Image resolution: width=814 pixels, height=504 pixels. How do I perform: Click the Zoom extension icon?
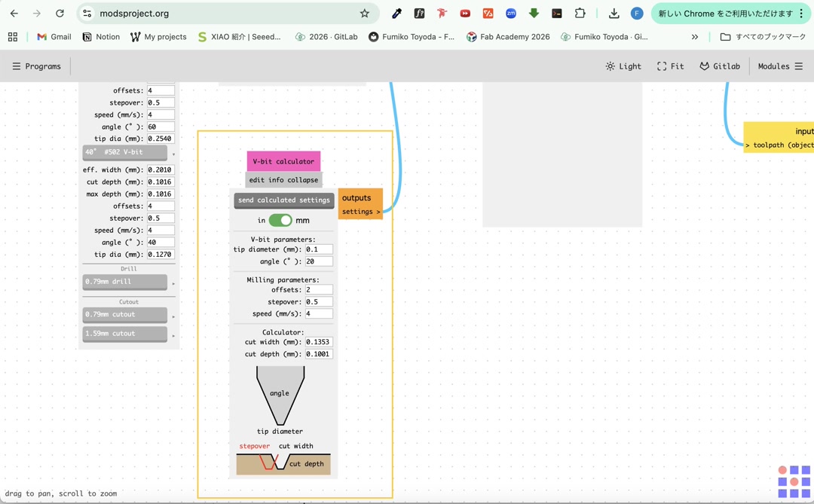[511, 13]
